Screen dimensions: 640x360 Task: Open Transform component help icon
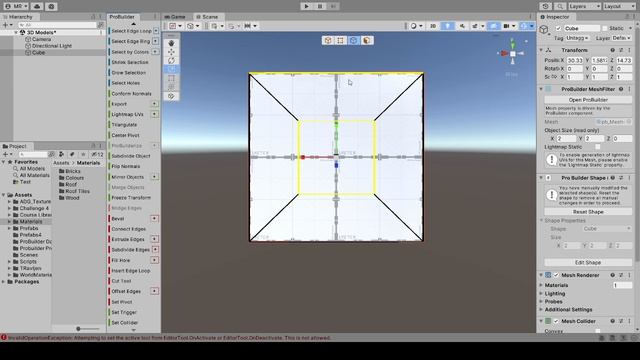tap(613, 50)
